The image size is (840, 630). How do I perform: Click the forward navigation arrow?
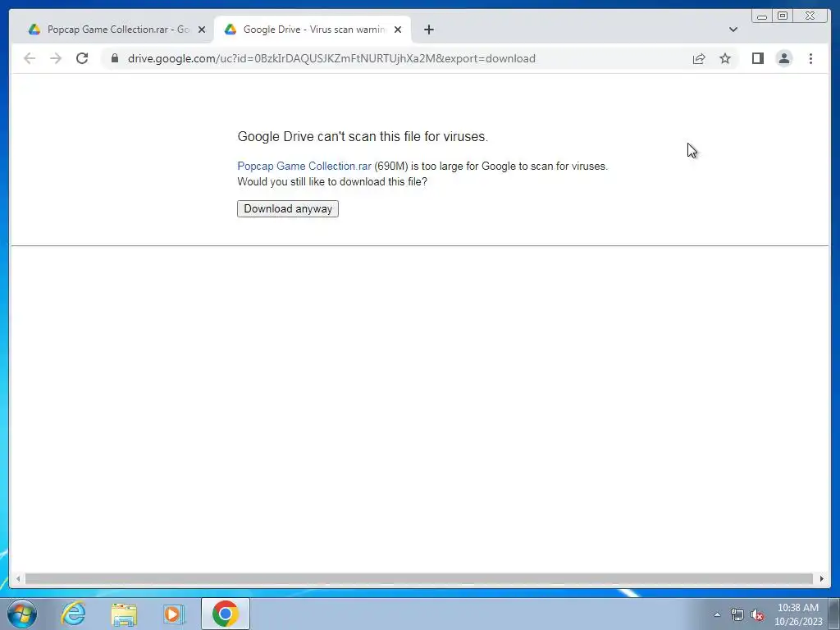(x=56, y=58)
